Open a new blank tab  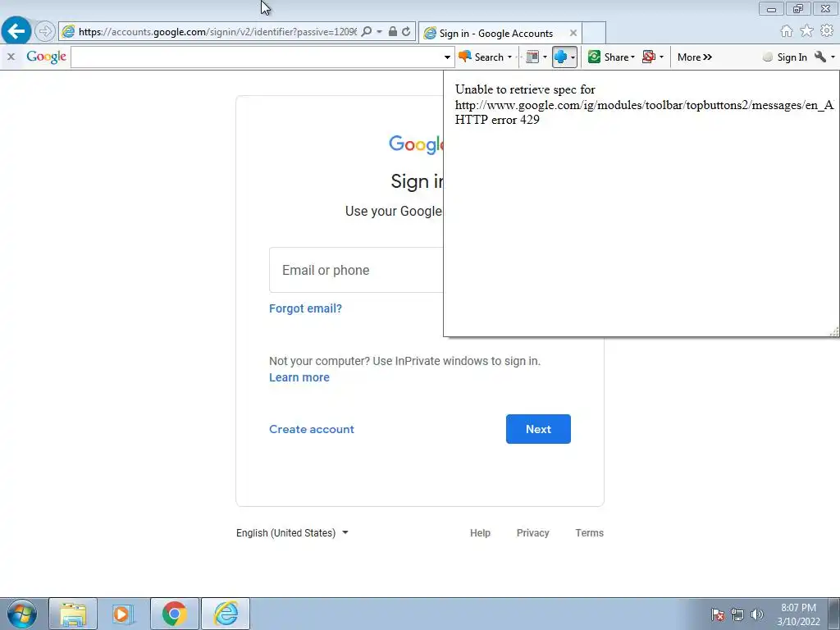click(594, 33)
